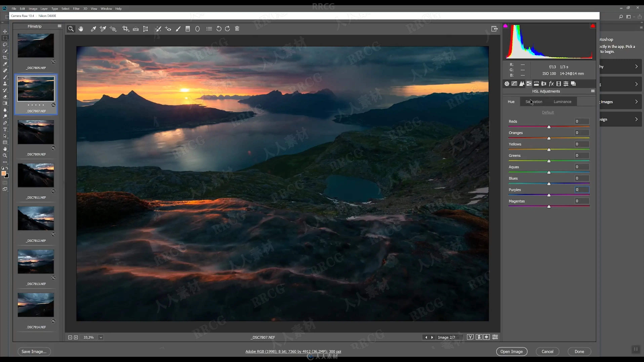Image resolution: width=644 pixels, height=362 pixels.
Task: Select the Spot Removal tool
Action: (158, 29)
